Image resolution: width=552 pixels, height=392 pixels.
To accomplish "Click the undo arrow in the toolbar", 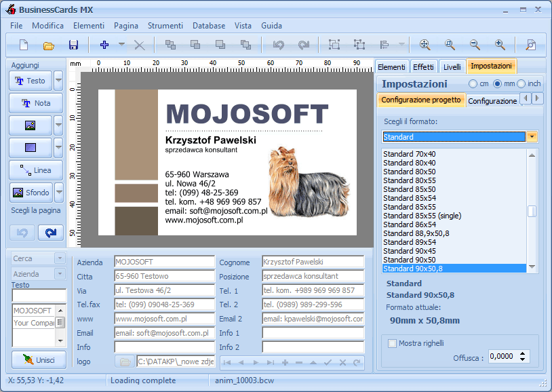I will coord(279,45).
